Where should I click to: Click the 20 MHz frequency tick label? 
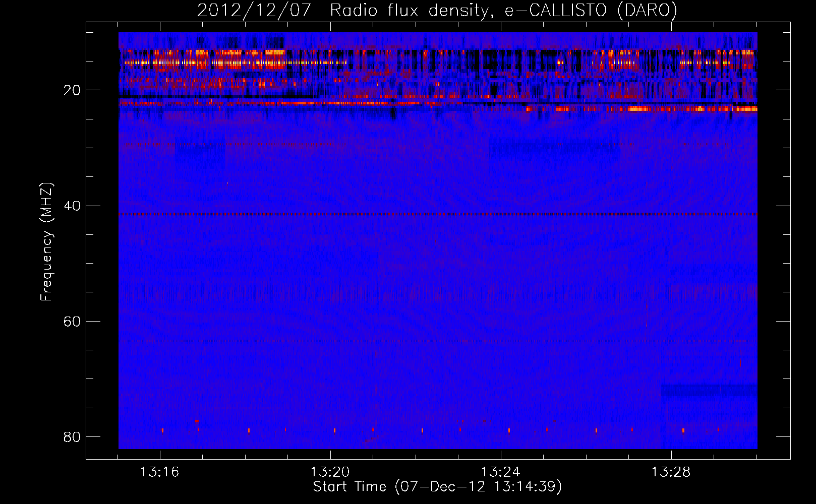click(72, 90)
